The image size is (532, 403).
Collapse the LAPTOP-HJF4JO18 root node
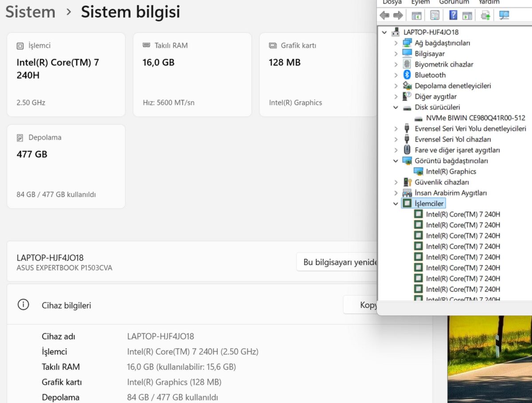click(x=384, y=32)
